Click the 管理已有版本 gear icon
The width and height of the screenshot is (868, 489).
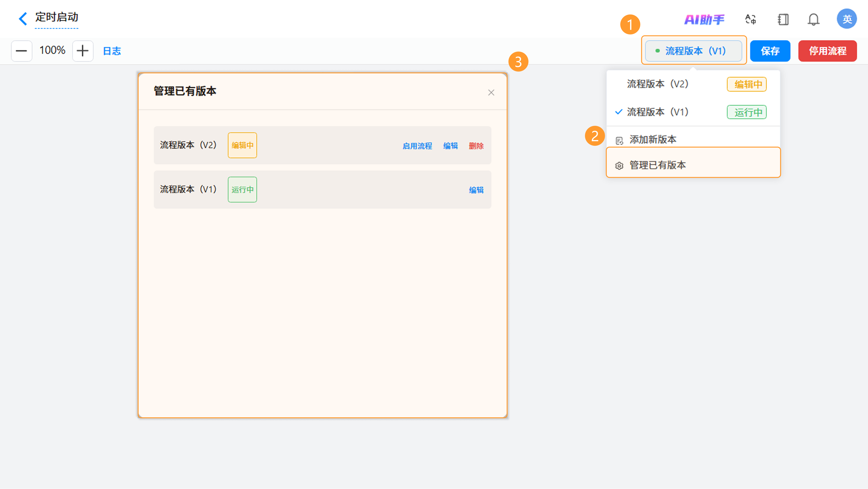tap(619, 166)
